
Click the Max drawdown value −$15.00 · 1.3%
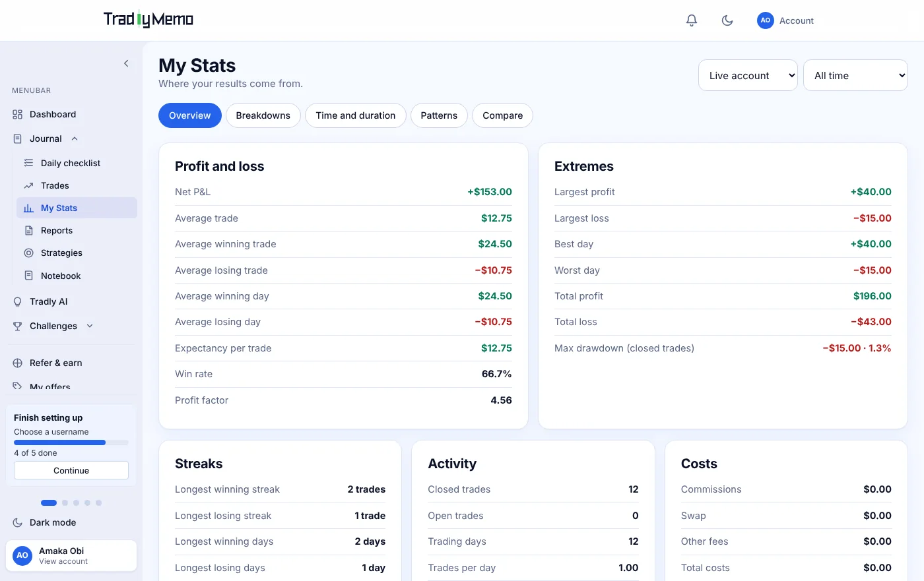857,348
